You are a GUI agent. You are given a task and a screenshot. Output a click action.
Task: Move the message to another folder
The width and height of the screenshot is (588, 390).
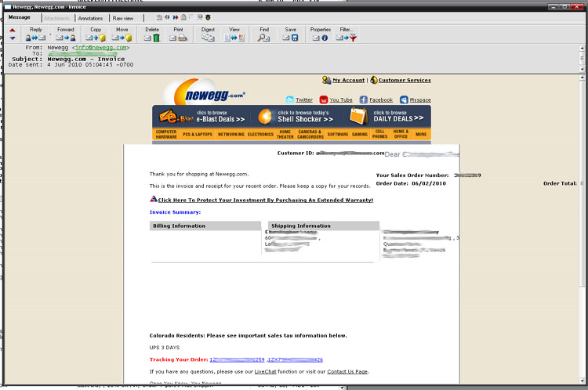point(122,34)
